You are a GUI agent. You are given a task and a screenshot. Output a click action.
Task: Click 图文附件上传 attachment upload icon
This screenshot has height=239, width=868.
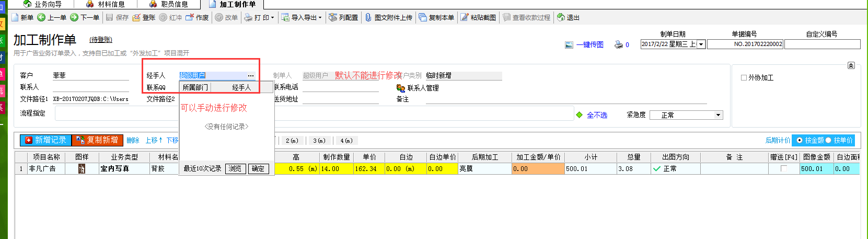pos(368,18)
